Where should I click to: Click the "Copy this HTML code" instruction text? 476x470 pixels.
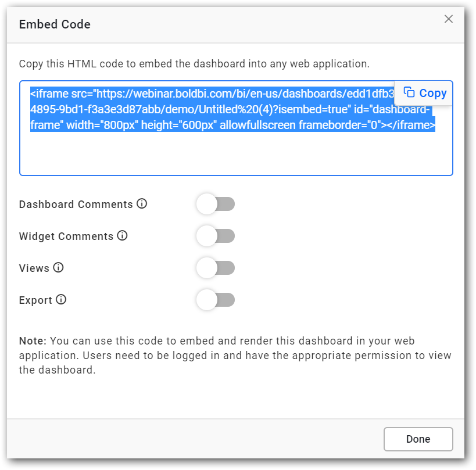pos(194,63)
